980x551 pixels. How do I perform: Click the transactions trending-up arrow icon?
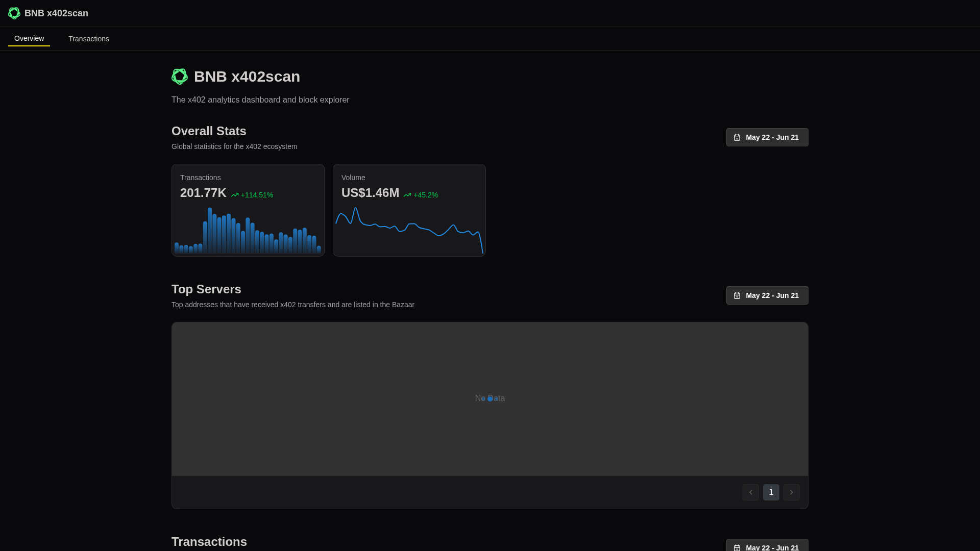(235, 195)
